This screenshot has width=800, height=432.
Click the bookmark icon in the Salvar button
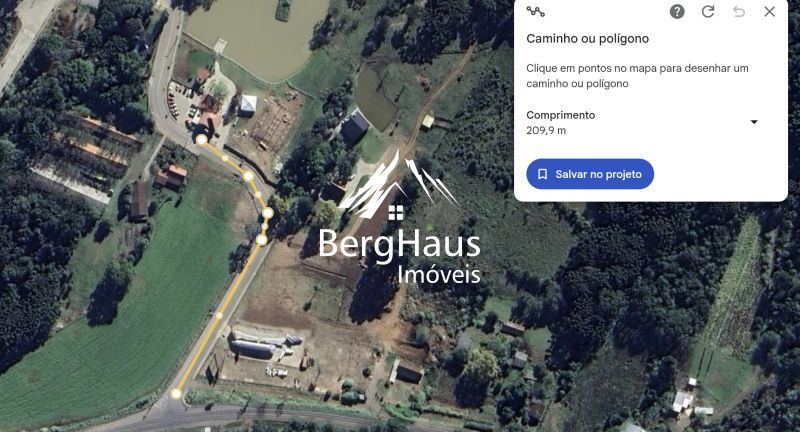[x=542, y=174]
